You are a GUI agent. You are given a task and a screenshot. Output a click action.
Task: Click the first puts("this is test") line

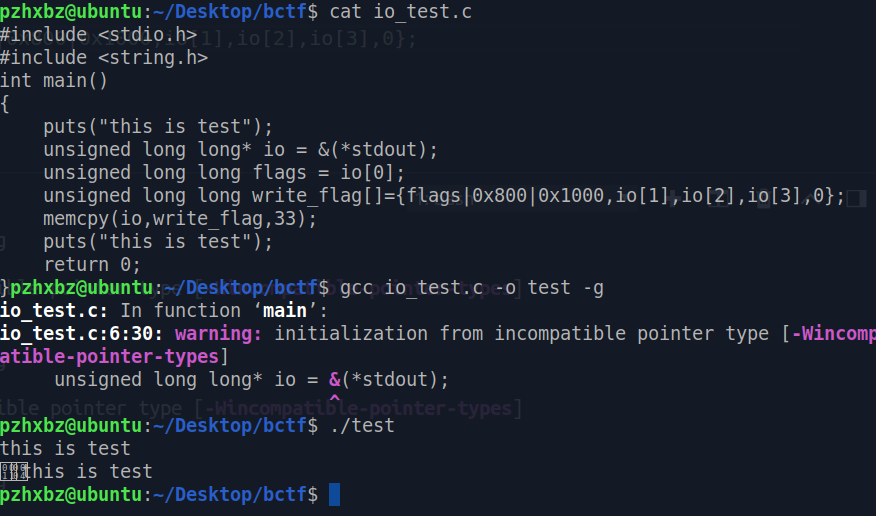coord(158,127)
